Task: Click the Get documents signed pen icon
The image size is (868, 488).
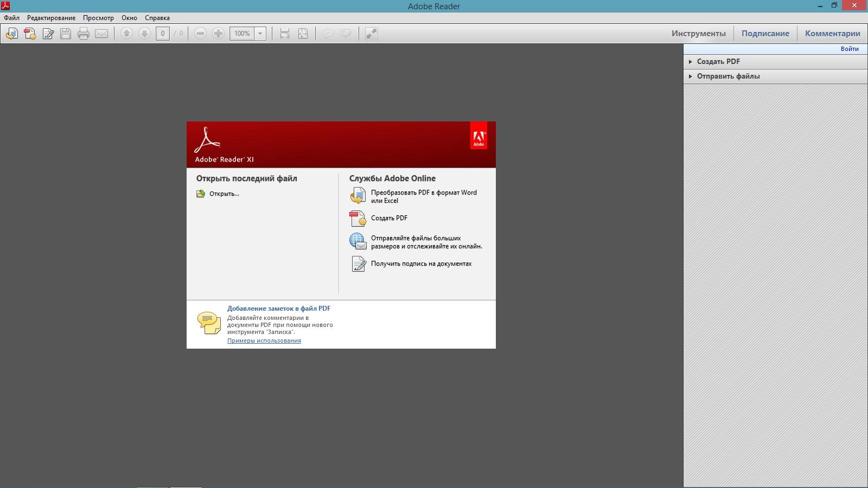Action: point(359,264)
